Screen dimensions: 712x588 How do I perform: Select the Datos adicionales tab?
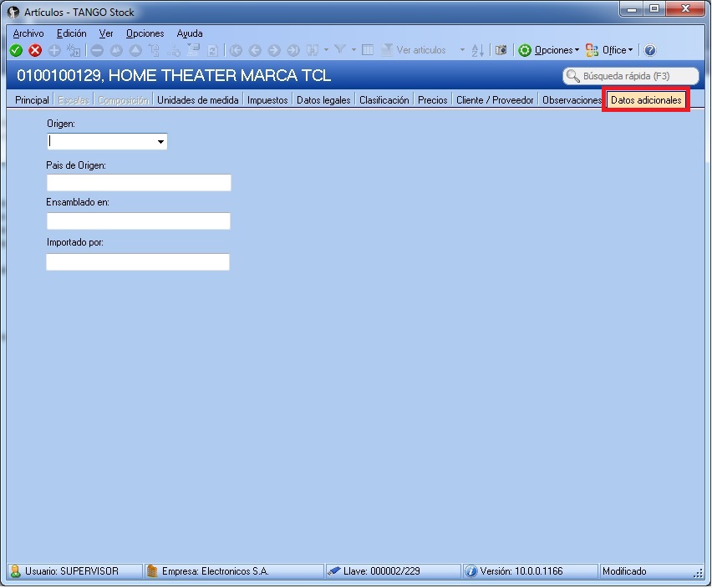646,100
